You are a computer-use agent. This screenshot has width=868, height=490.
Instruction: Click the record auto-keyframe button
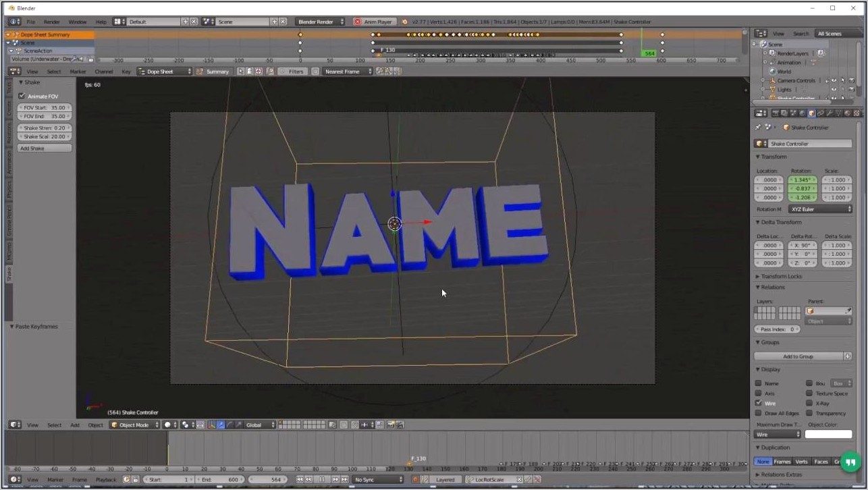(416, 479)
